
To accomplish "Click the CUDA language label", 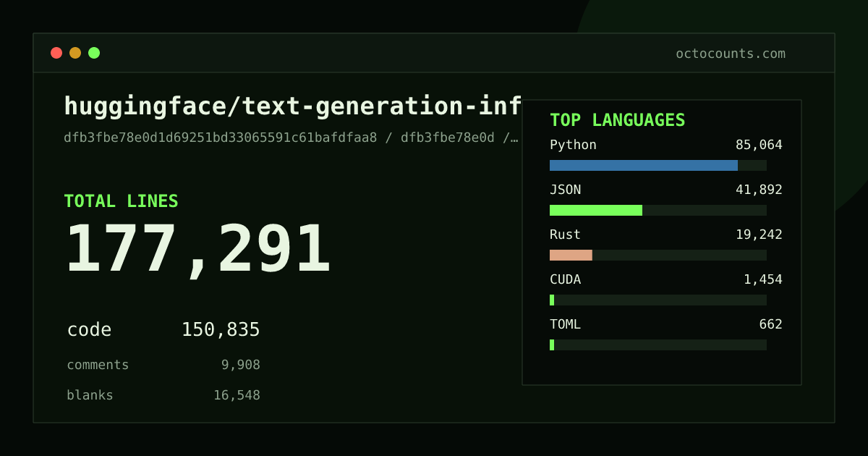I will (565, 279).
